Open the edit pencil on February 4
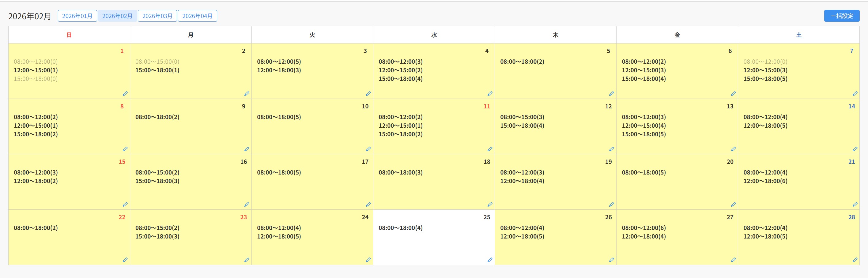The height and width of the screenshot is (278, 868). coord(490,94)
